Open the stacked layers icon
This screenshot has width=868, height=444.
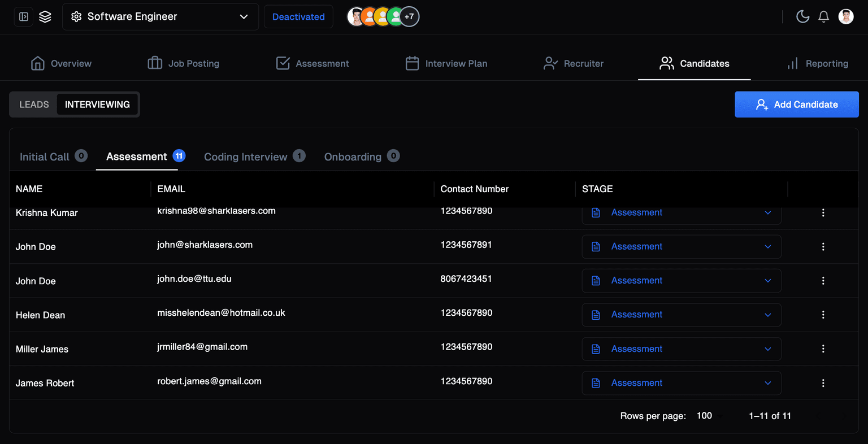(45, 17)
